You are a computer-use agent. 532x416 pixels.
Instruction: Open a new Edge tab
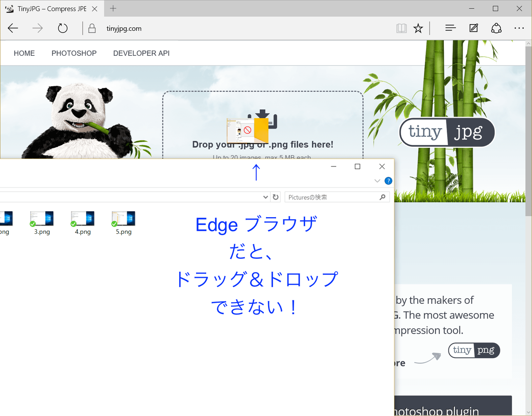[x=113, y=8]
